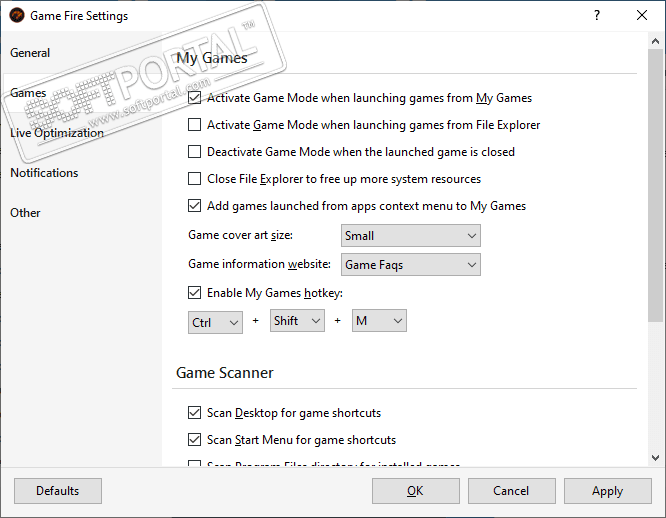Click the Defaults button
This screenshot has width=666, height=518.
tap(58, 491)
